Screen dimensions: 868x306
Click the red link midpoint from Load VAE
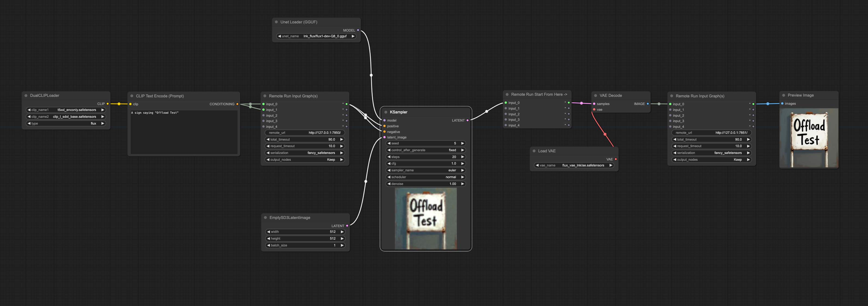click(605, 134)
